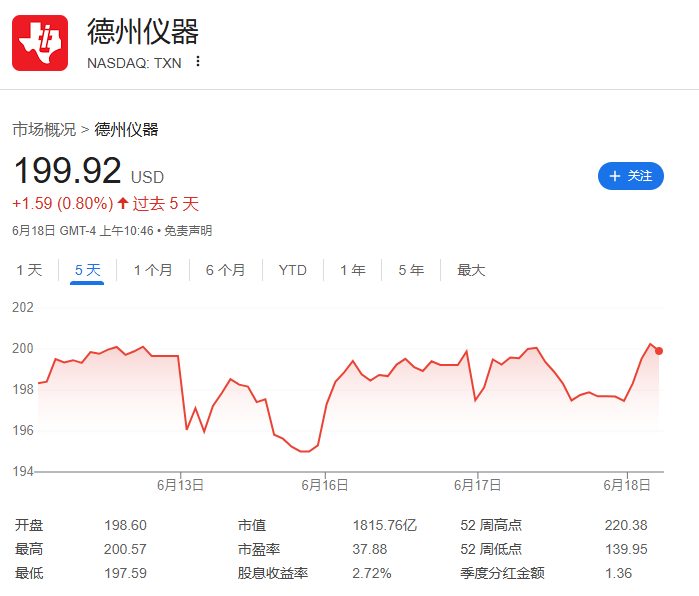Switch chart to 1 年 tab
This screenshot has height=596, width=699.
(x=353, y=270)
